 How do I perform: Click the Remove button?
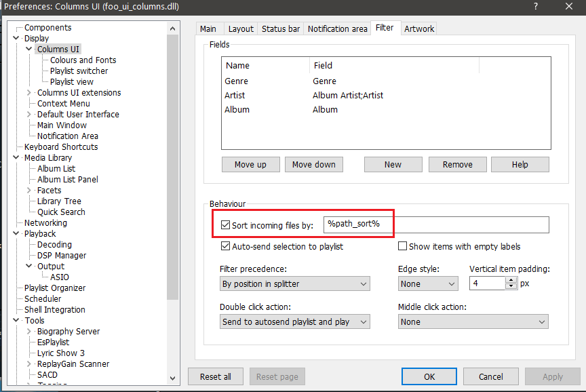pyautogui.click(x=457, y=164)
